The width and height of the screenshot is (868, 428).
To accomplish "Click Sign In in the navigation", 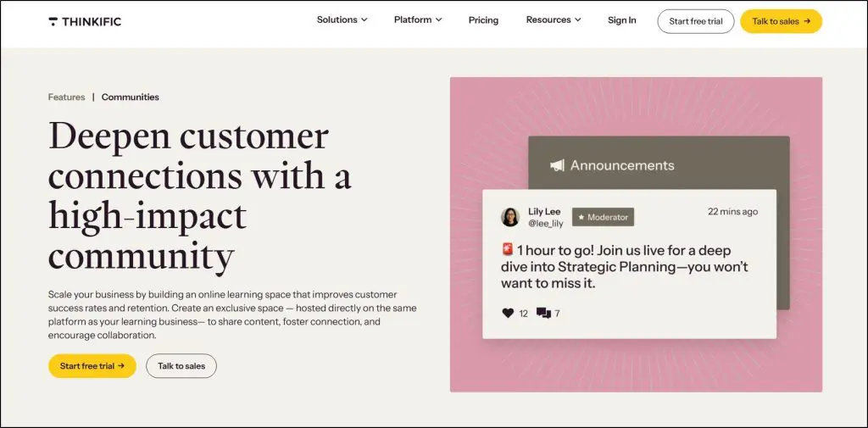I will click(x=621, y=20).
